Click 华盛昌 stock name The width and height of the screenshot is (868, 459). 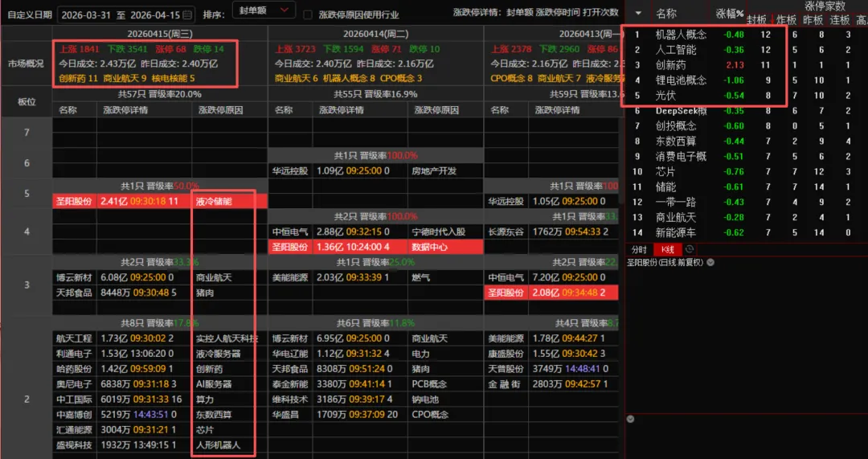point(285,415)
